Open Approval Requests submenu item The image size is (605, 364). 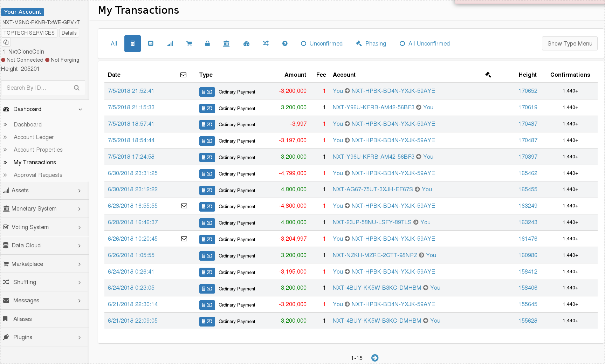coord(38,175)
